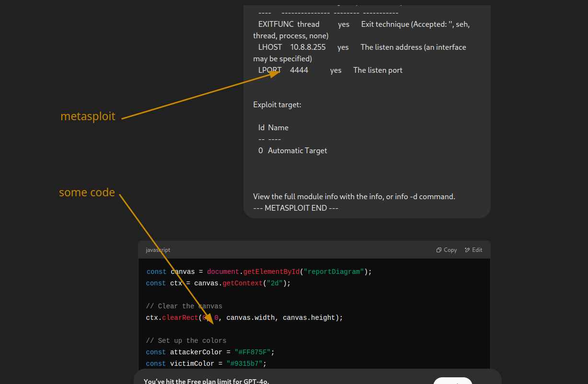Click the Free plan limit notice text
The image size is (588, 384).
pos(206,381)
